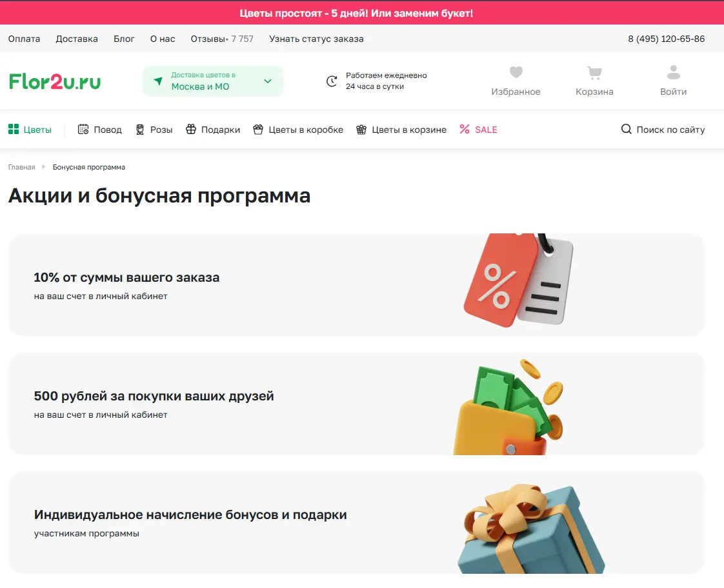Click the wallet with money illustration
Screen dimensions: 724x588
pos(508,407)
